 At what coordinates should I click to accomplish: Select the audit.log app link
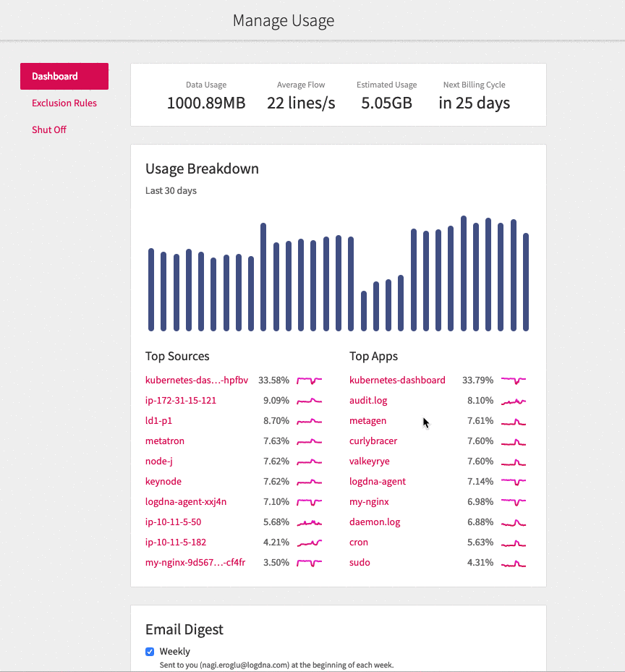pos(369,400)
